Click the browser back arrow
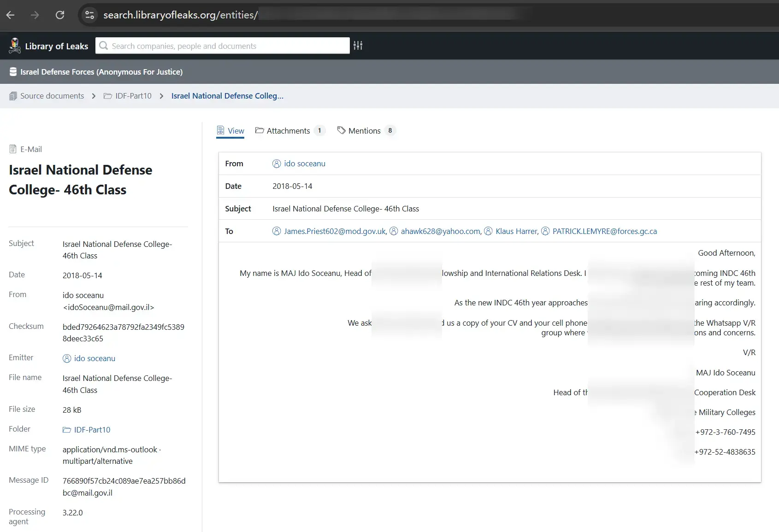 click(10, 15)
